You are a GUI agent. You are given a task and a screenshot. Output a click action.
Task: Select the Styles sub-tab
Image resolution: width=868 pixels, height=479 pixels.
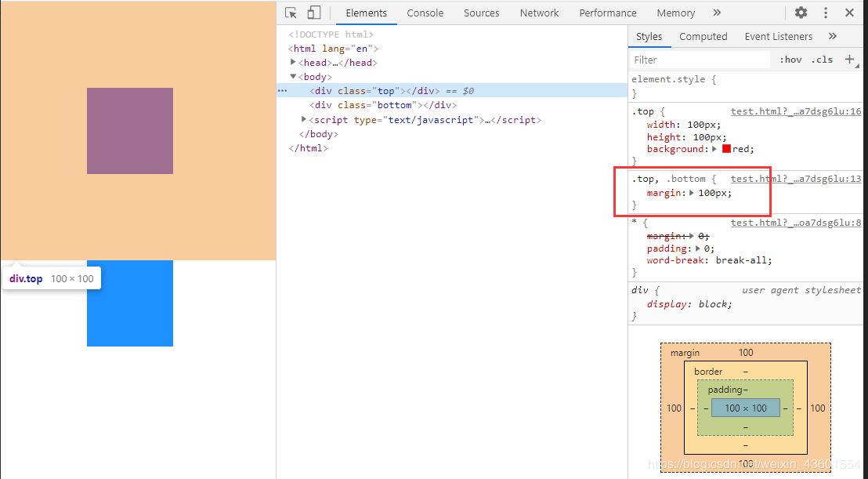pos(649,37)
